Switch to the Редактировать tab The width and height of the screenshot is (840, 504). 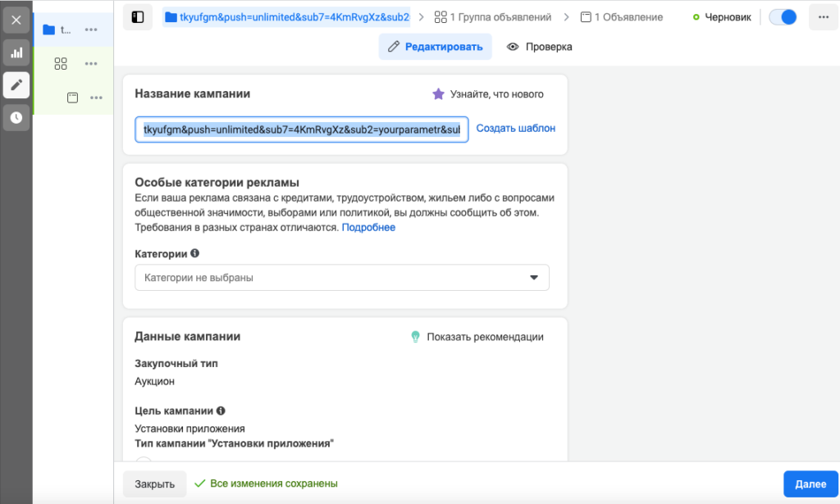[x=436, y=47]
